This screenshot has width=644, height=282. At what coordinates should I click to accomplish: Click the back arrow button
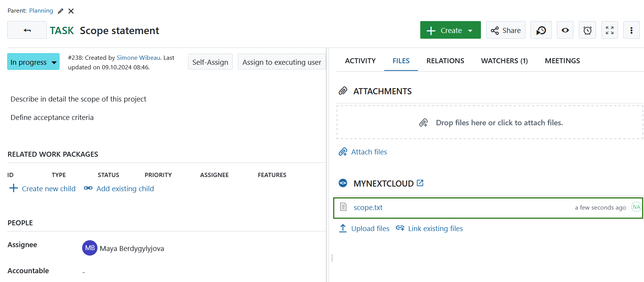(27, 30)
